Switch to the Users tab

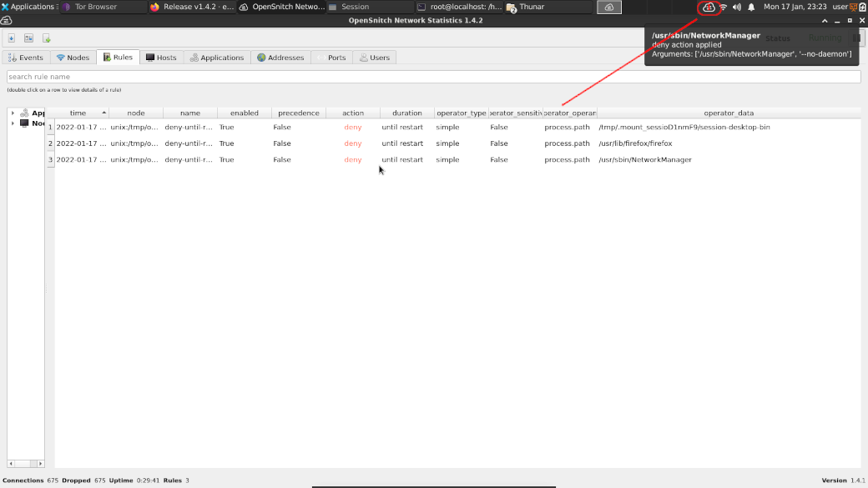click(375, 58)
